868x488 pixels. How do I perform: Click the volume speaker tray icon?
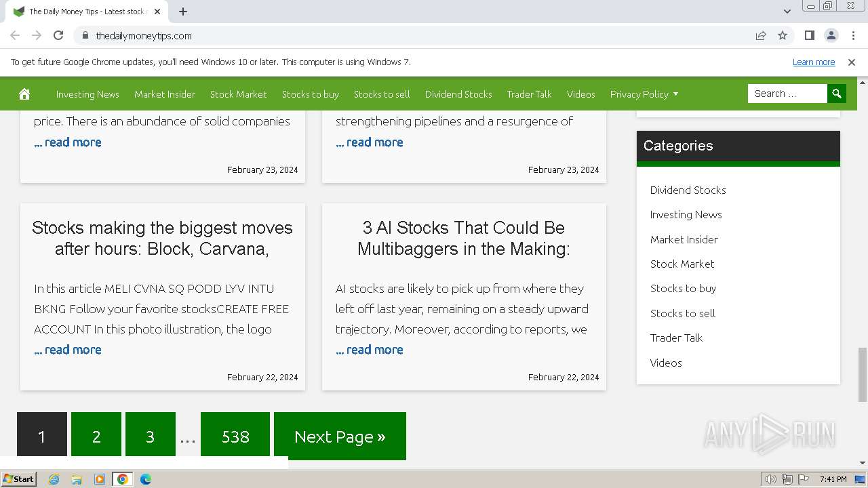[x=770, y=479]
